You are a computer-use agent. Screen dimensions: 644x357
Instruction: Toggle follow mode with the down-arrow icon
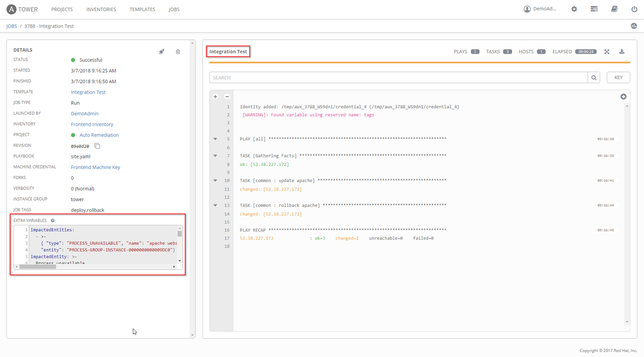click(x=623, y=96)
